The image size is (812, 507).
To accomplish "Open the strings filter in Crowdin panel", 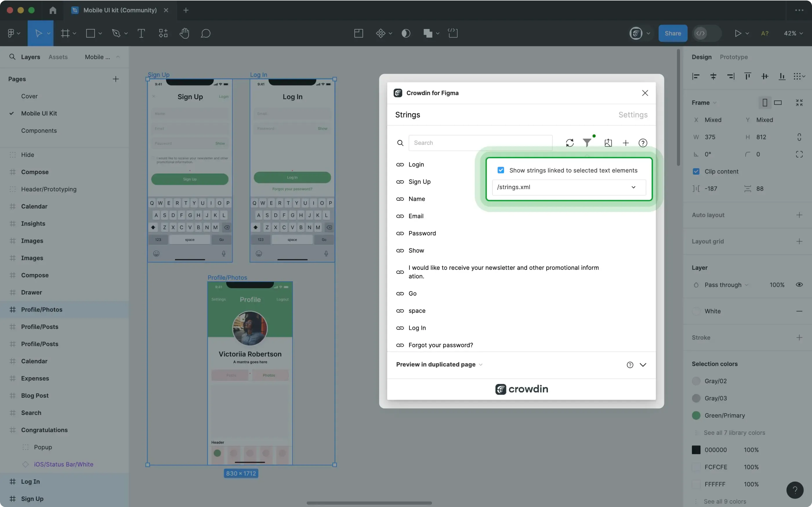I will (x=587, y=142).
